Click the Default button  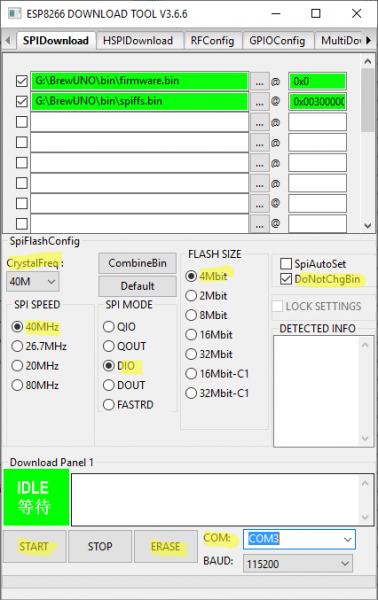tap(137, 286)
